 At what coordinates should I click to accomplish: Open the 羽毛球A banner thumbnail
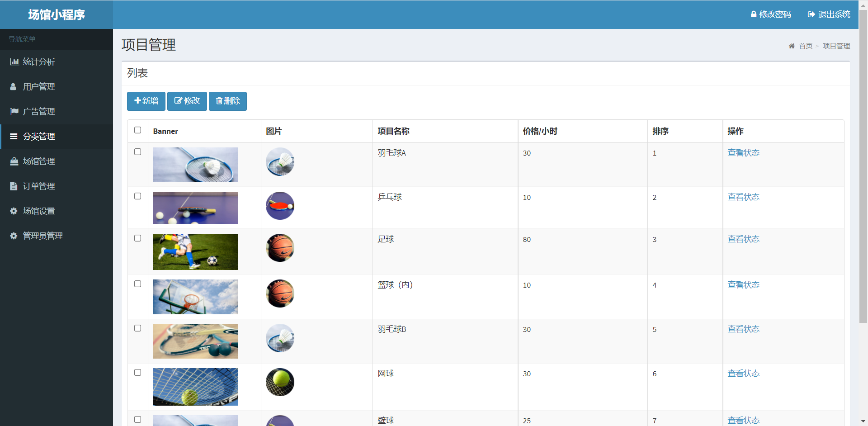195,165
